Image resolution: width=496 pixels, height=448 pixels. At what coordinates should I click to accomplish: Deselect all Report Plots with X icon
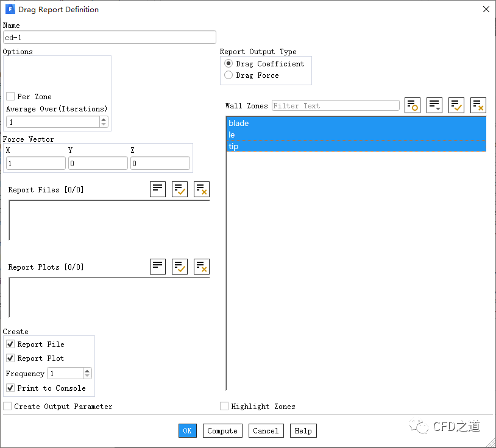point(202,267)
